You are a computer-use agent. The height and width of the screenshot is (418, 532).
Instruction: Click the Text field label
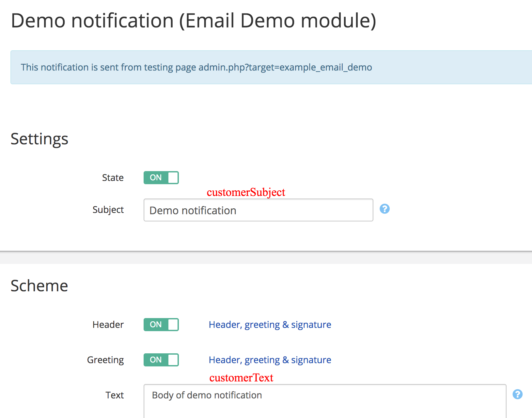[115, 395]
